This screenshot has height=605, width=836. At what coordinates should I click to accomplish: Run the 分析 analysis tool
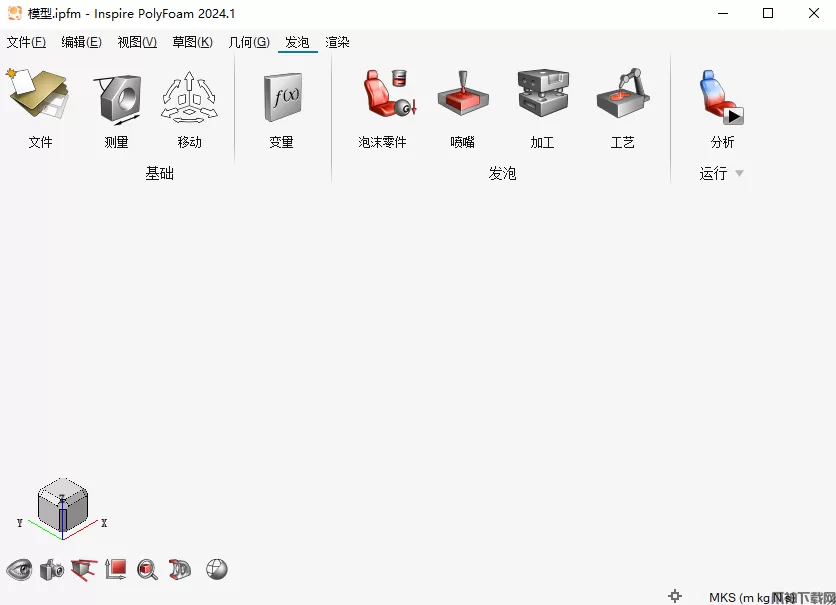click(721, 96)
